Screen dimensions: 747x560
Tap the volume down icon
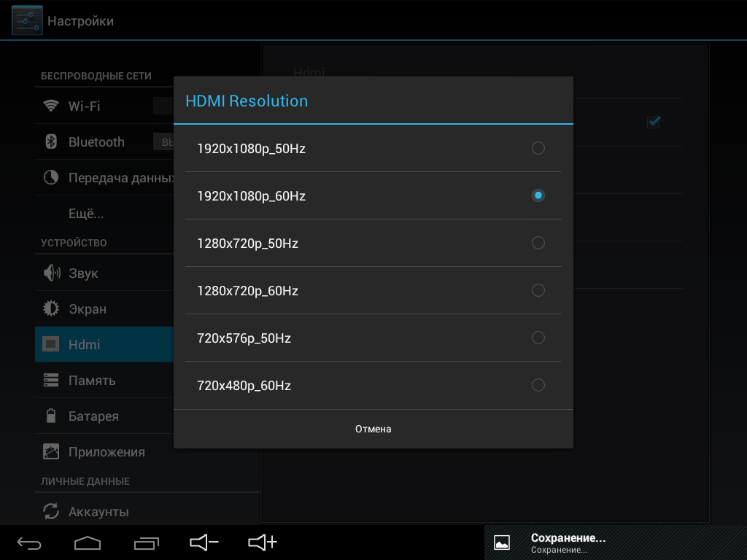tap(204, 542)
